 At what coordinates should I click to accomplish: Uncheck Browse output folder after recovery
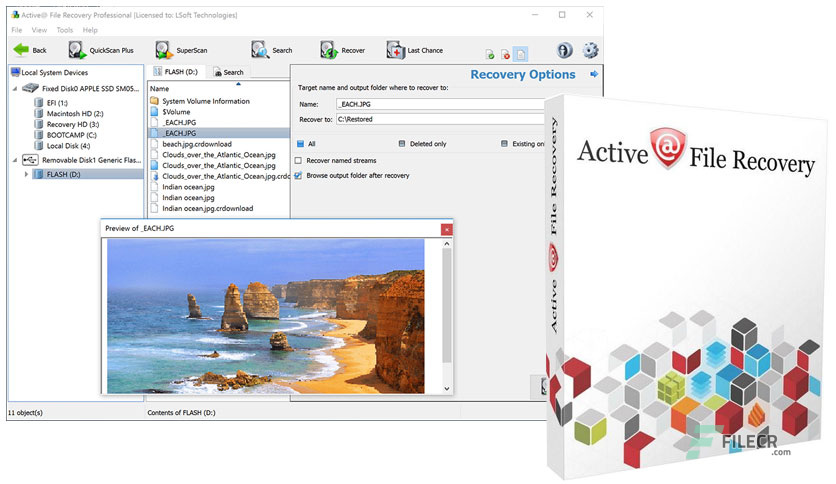299,175
